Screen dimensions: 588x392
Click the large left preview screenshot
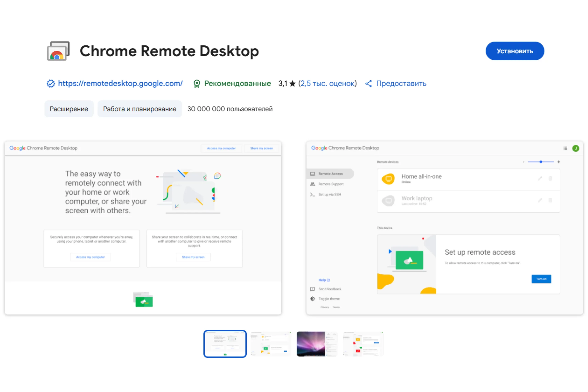(143, 228)
